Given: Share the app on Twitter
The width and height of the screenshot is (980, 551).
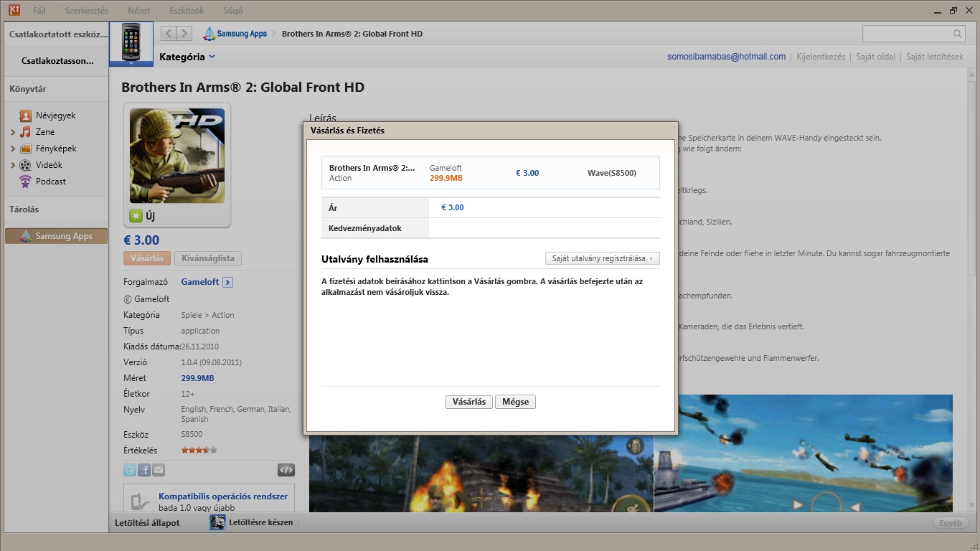Looking at the screenshot, I should pos(130,470).
